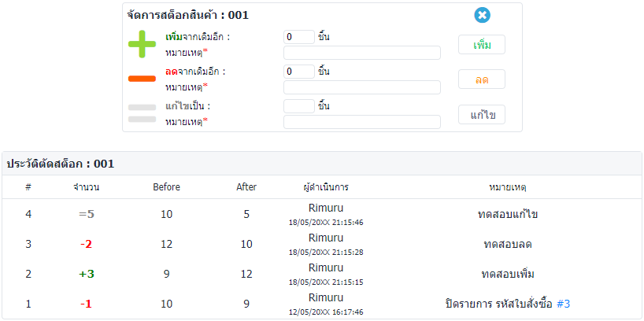Focus the เพิ่มจากเดิมอีก quantity field
This screenshot has width=644, height=321.
tap(299, 37)
